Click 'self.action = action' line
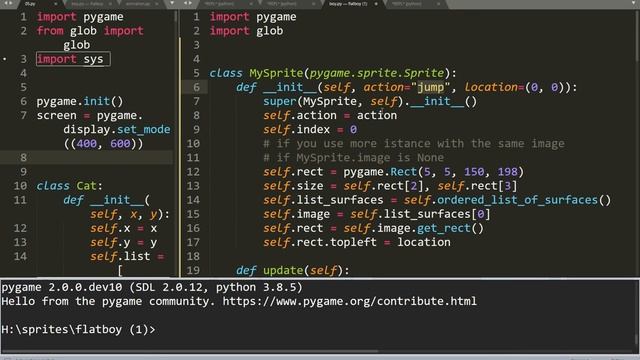The width and height of the screenshot is (640, 360). tap(330, 116)
